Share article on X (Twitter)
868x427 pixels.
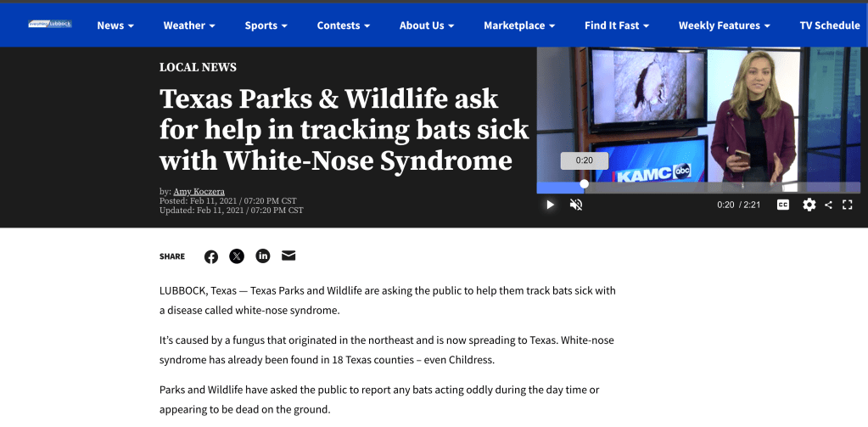tap(237, 256)
